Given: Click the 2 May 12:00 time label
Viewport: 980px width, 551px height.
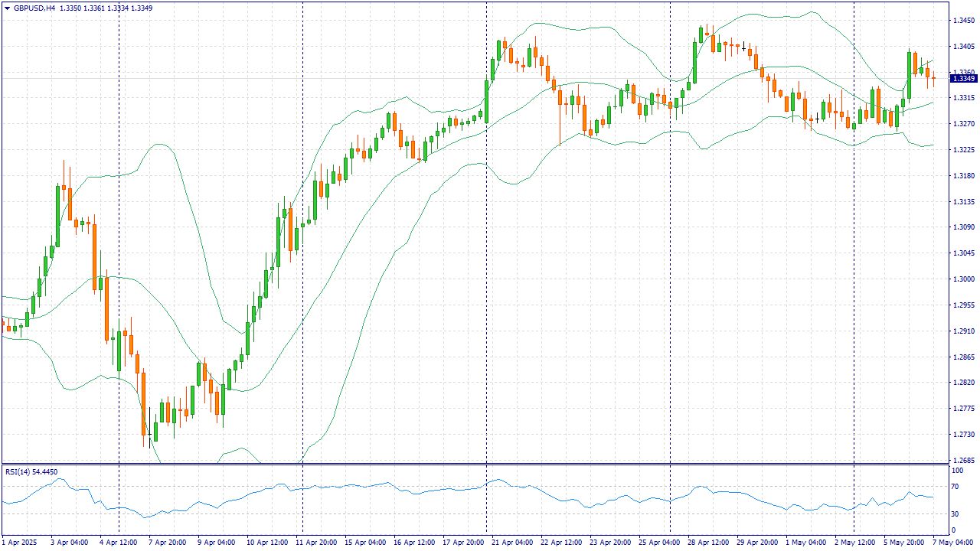Looking at the screenshot, I should pyautogui.click(x=855, y=543).
